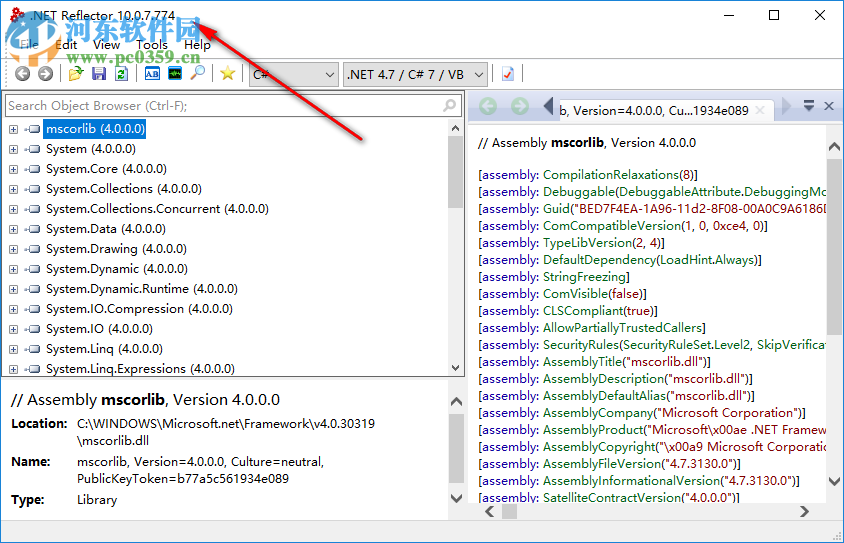844x543 pixels.
Task: Expand the System.Dynamic.Runtime node
Action: (13, 289)
